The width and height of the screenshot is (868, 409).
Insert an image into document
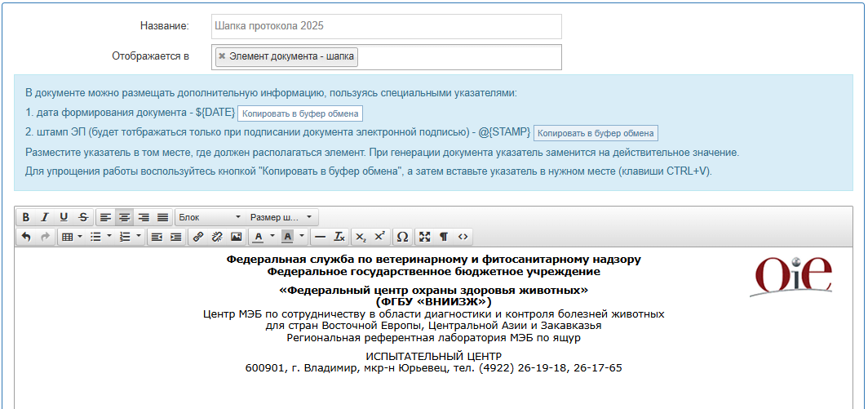click(x=236, y=237)
